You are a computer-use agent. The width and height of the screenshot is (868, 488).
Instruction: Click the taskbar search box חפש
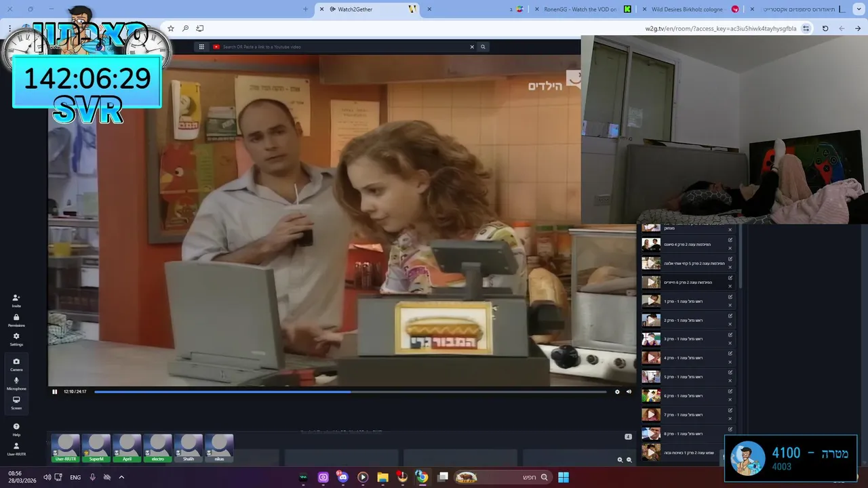click(x=502, y=477)
